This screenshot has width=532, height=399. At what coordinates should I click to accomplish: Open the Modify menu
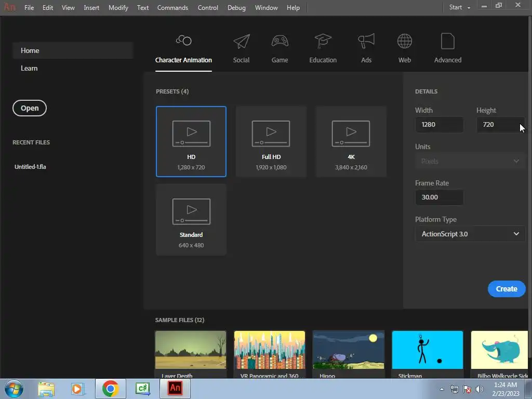118,7
